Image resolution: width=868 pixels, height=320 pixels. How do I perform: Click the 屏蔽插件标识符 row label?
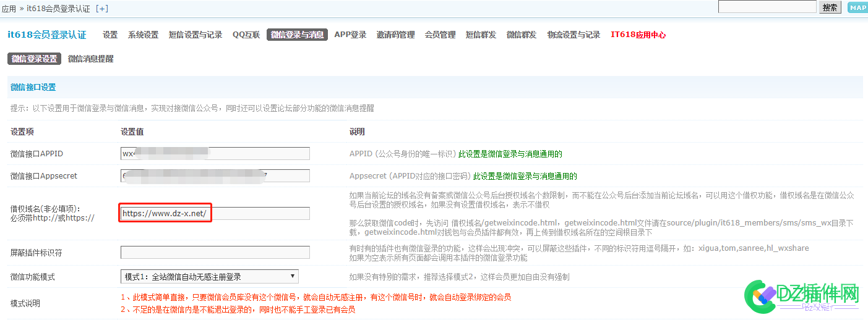(37, 253)
